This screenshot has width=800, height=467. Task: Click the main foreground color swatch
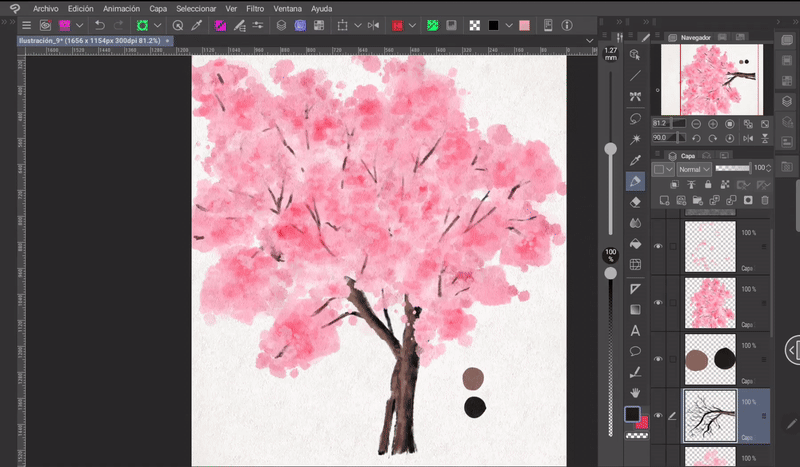coord(632,414)
